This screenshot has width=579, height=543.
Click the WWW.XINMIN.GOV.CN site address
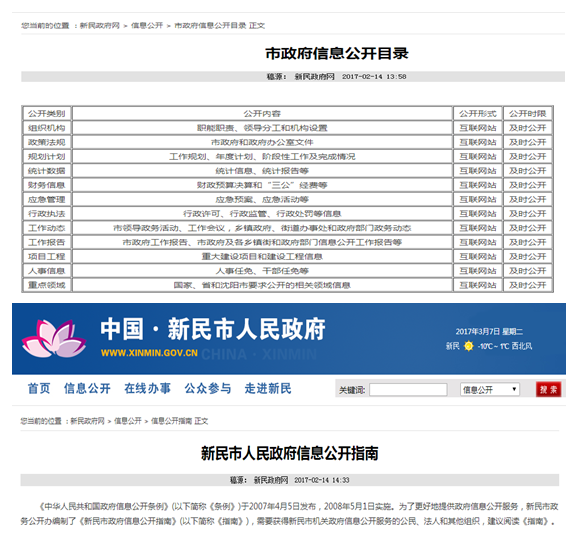(x=149, y=353)
